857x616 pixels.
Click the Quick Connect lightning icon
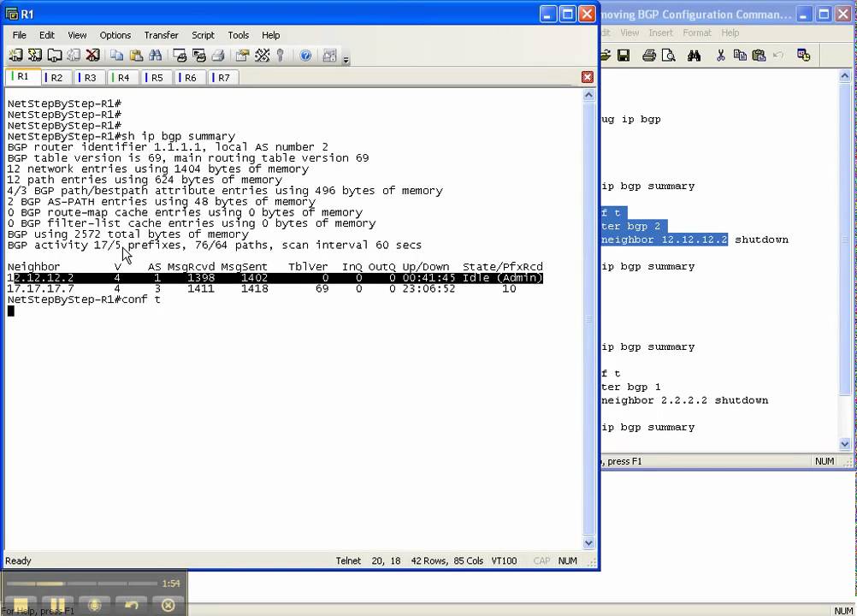click(35, 55)
